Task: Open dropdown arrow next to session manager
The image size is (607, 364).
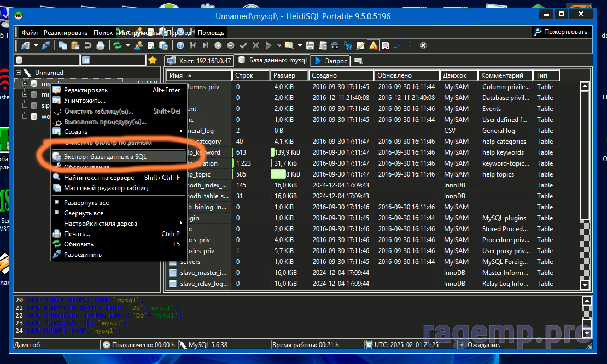Action: [x=36, y=46]
